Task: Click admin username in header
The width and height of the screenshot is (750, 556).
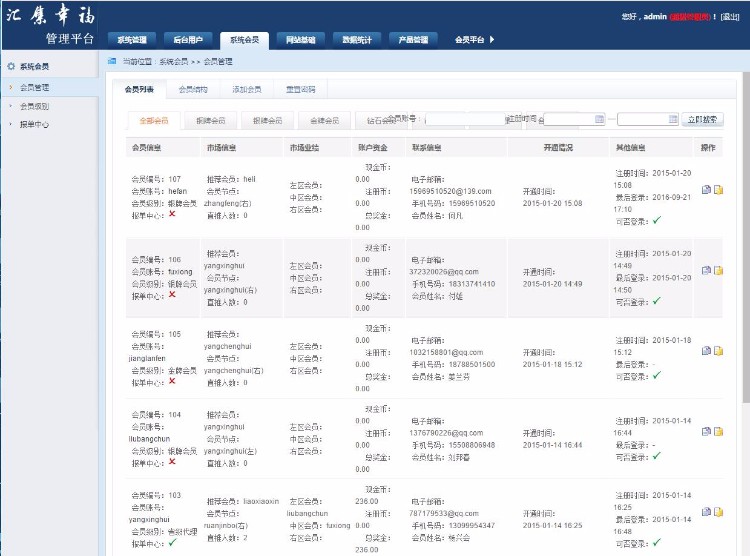Action: 655,16
